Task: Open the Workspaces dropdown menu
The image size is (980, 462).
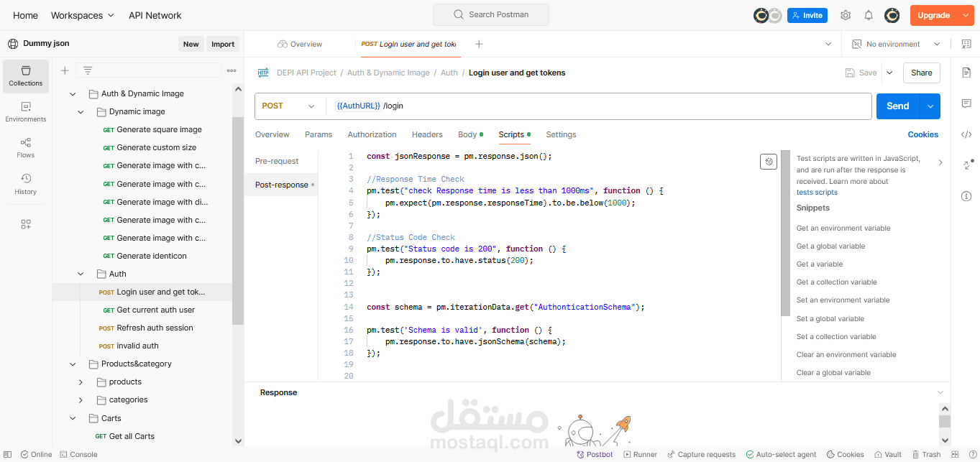Action: 82,15
